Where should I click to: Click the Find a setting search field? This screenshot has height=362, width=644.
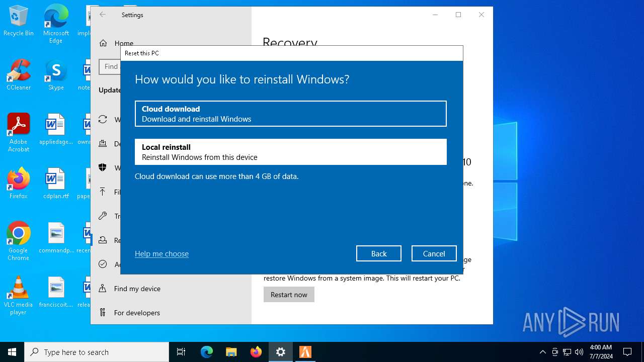tap(110, 66)
